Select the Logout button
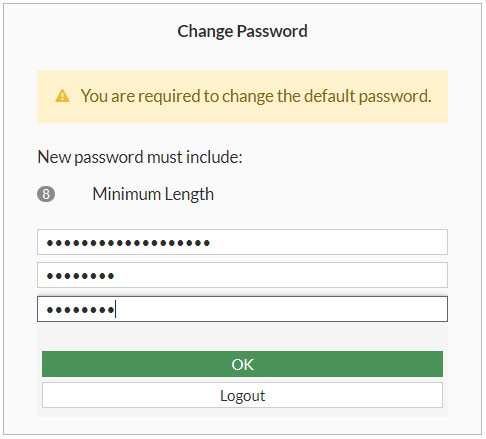Viewport: 486px width, 439px height. pyautogui.click(x=242, y=395)
